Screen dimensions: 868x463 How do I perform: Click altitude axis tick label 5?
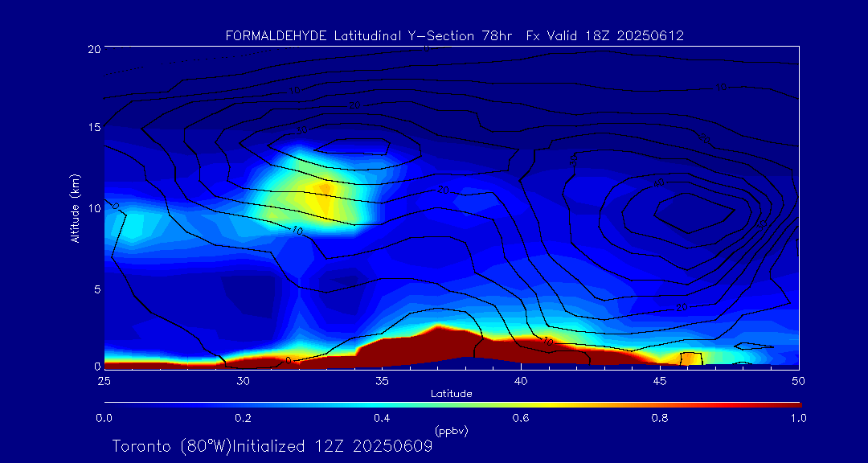pos(97,289)
